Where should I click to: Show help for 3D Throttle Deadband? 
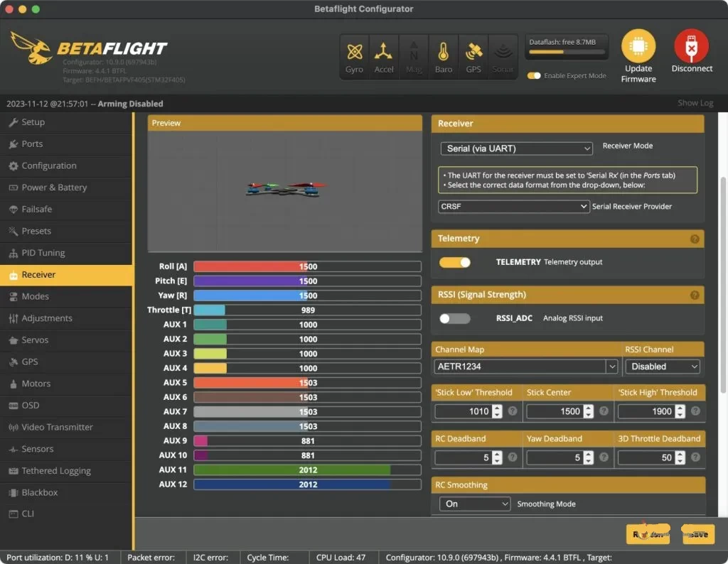tap(695, 457)
